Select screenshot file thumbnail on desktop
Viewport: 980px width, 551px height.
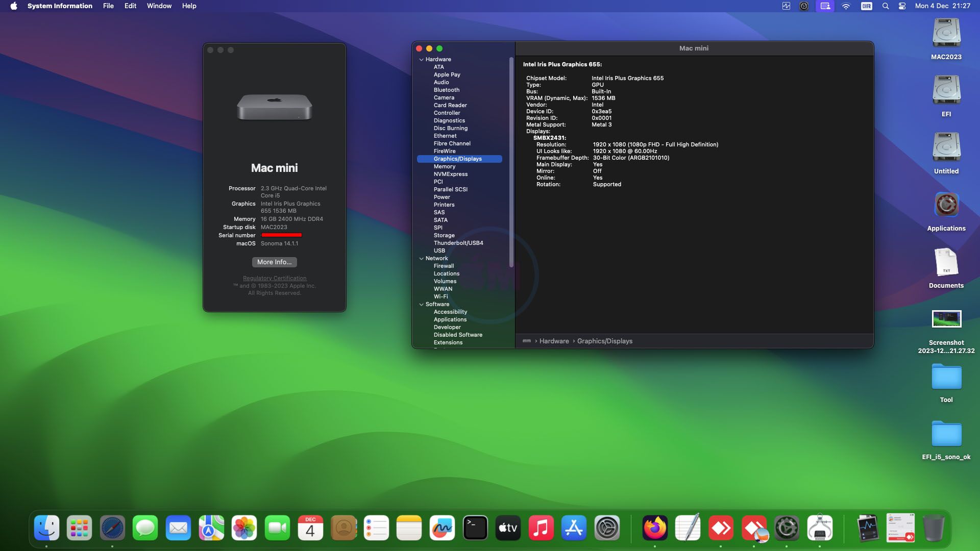click(x=946, y=319)
